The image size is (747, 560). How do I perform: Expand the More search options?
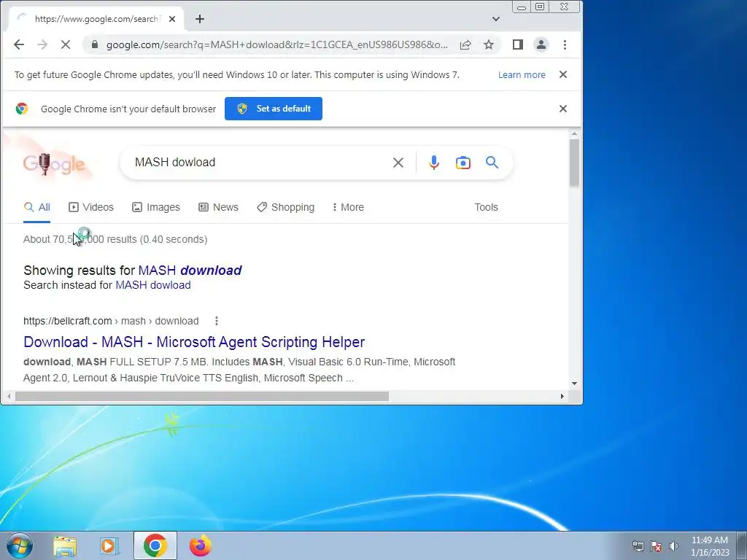348,207
